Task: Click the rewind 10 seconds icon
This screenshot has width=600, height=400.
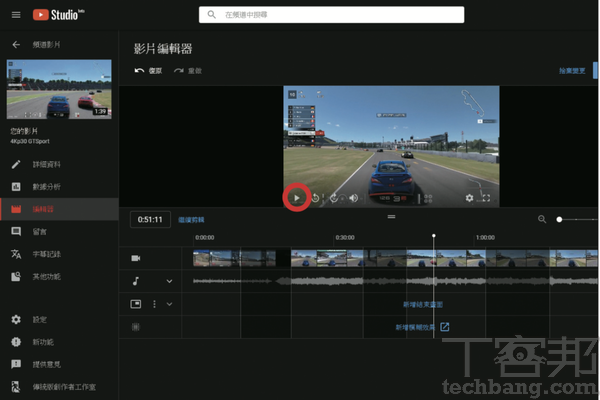Action: tap(316, 198)
